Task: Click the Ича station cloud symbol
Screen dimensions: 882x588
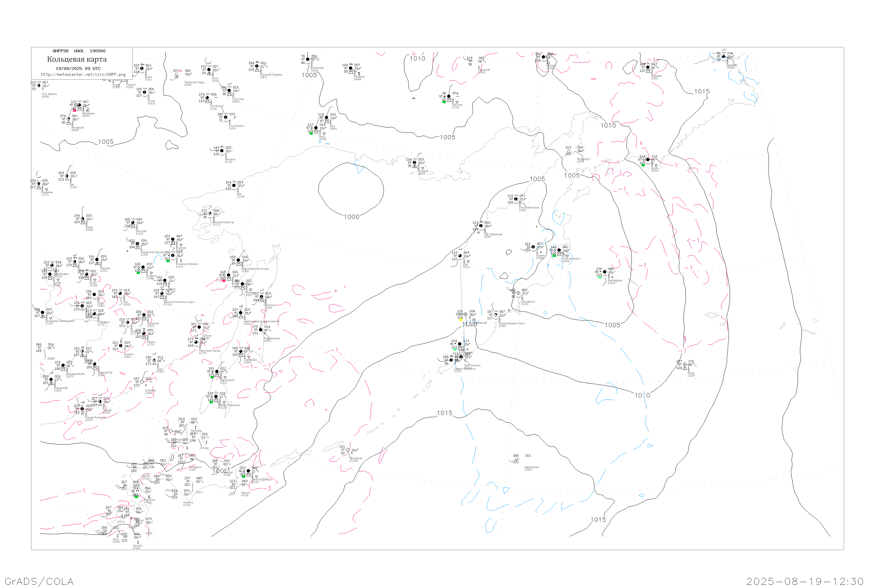Action: [460, 256]
